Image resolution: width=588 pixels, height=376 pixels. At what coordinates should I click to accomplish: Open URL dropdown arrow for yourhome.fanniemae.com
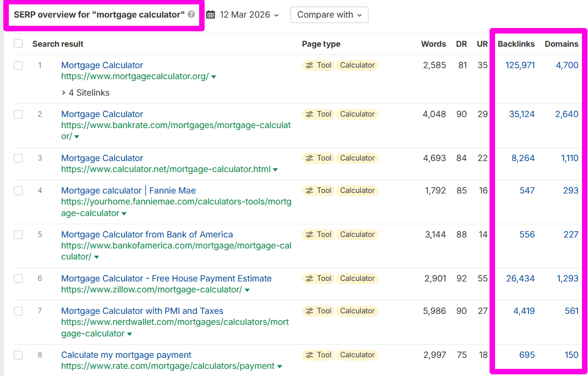[x=124, y=214]
